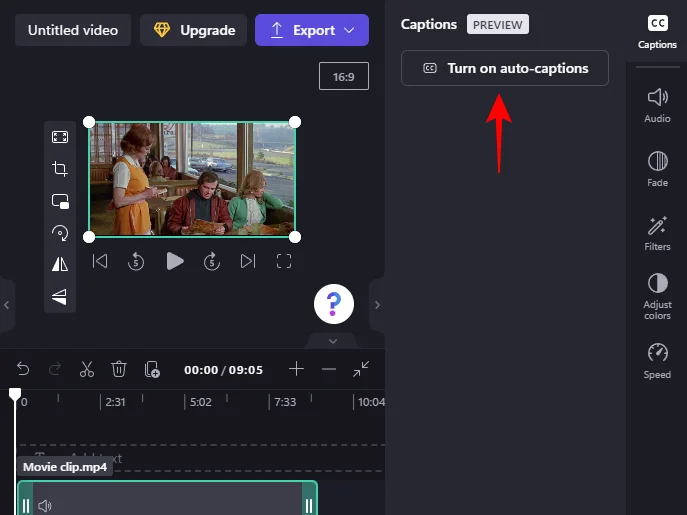Click the video preview canvas
This screenshot has width=687, height=515.
(x=192, y=179)
